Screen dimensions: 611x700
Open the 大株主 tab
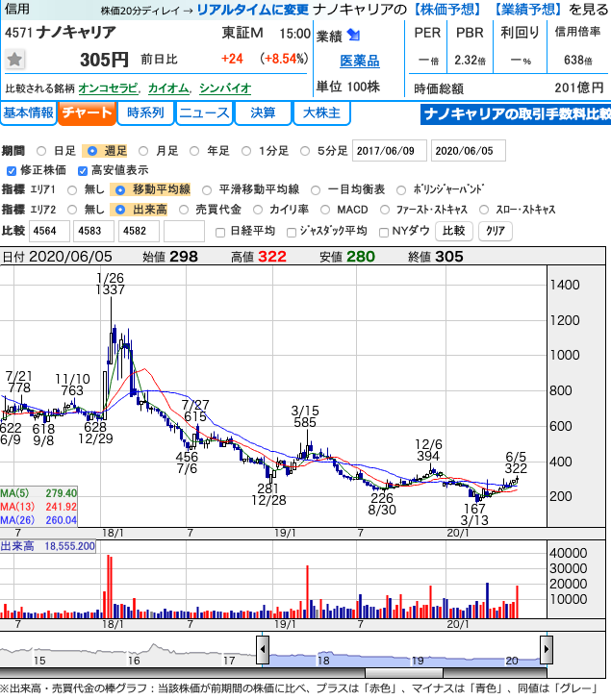tap(321, 112)
